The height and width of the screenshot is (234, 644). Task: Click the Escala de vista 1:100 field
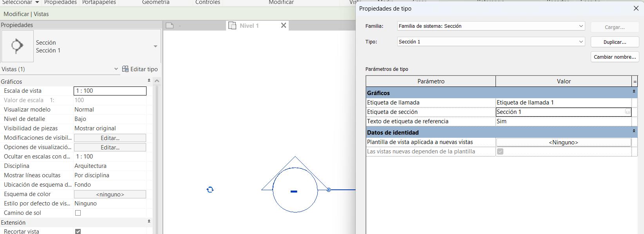coord(110,91)
